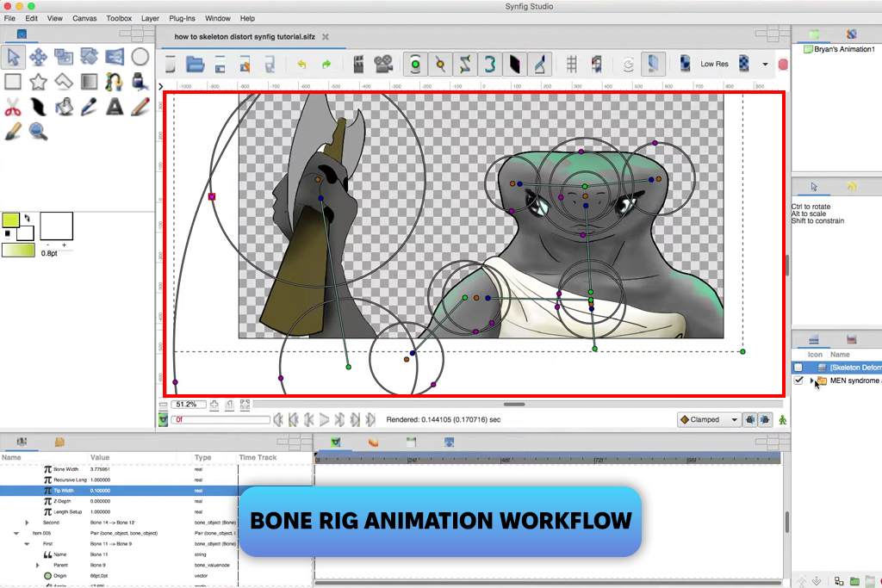Click the Save file toolbar icon
This screenshot has height=588, width=882.
(220, 64)
